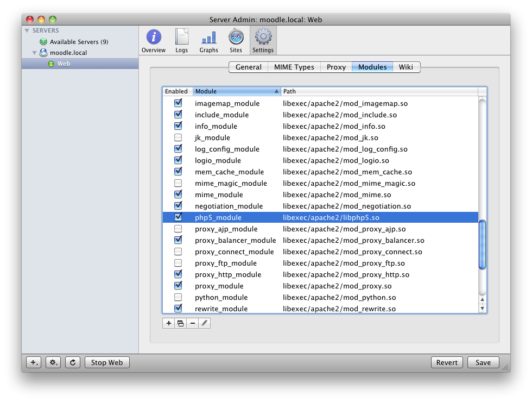The width and height of the screenshot is (532, 402).
Task: Click the module list scrollbar thumb
Action: (482, 245)
